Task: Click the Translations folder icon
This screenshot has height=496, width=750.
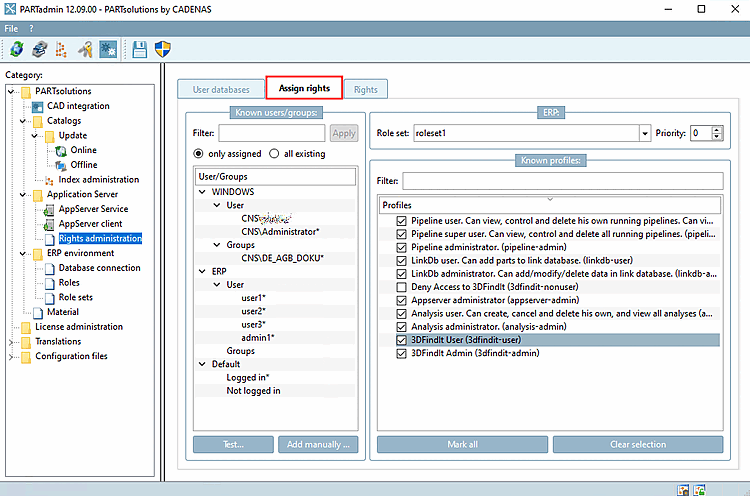Action: [26, 342]
